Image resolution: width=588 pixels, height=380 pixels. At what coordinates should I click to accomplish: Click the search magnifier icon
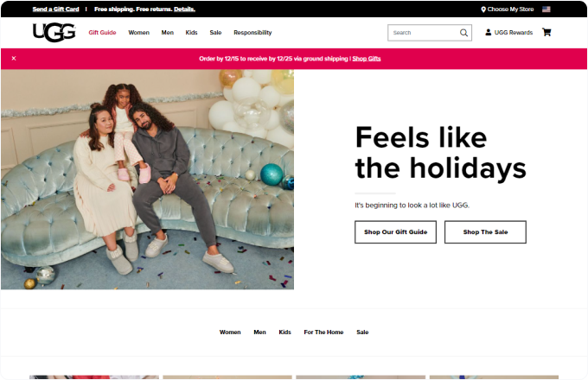463,33
